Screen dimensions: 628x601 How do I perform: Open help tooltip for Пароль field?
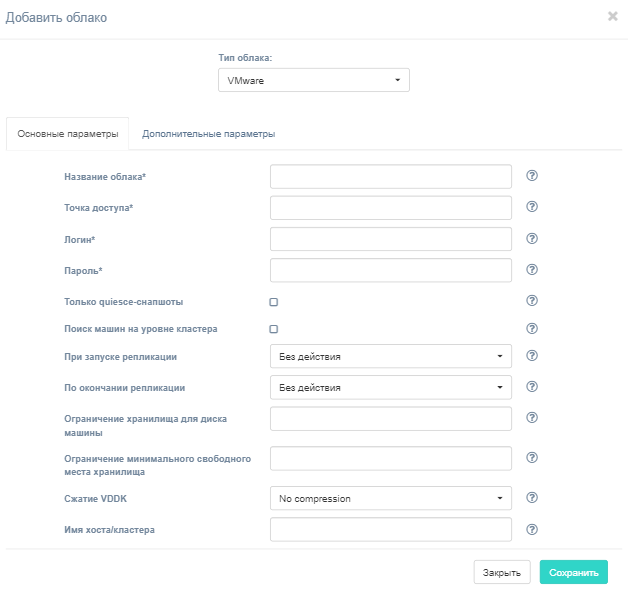pos(531,269)
